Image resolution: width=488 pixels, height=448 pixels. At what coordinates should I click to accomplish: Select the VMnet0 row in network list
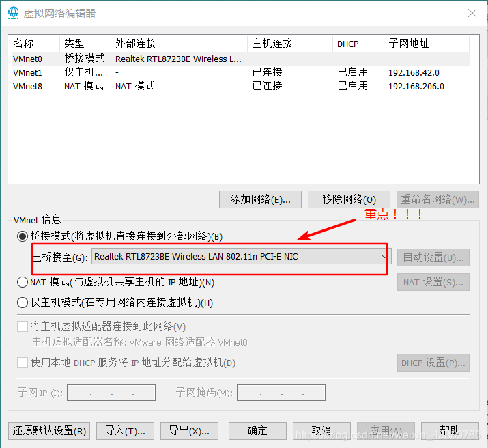click(x=240, y=59)
